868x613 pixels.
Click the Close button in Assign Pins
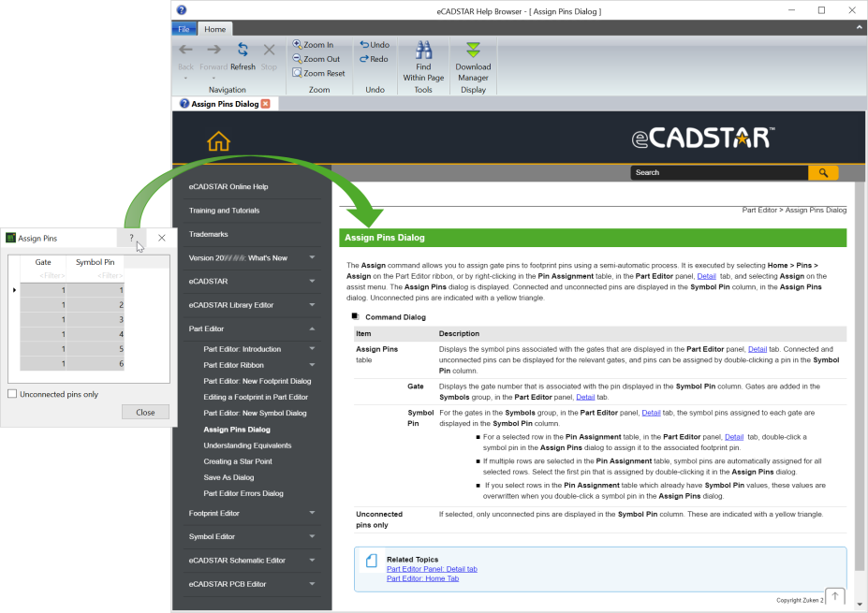point(145,412)
